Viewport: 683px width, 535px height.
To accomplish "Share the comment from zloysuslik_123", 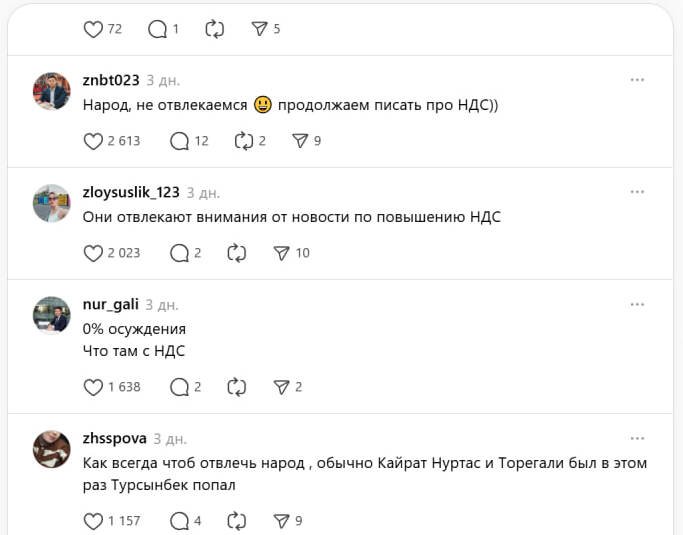I will (x=282, y=253).
